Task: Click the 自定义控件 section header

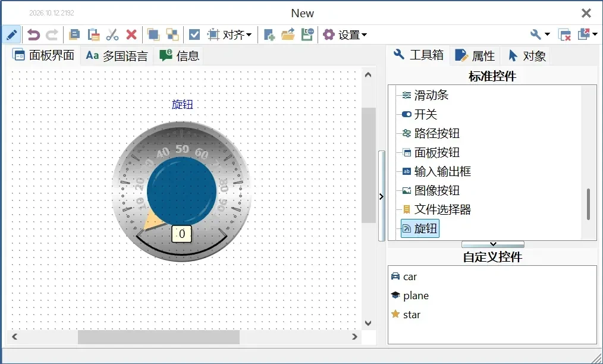Action: [x=492, y=257]
